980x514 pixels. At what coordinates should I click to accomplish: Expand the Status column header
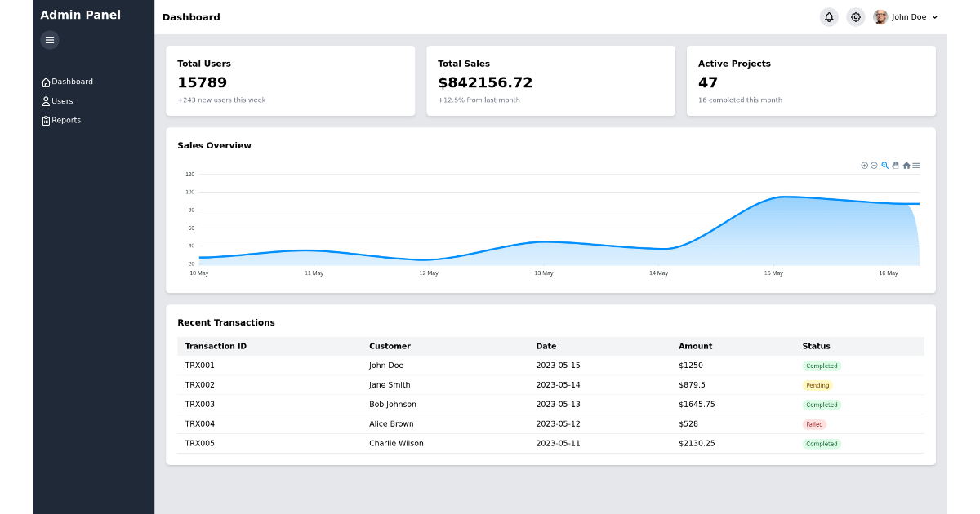(x=816, y=346)
